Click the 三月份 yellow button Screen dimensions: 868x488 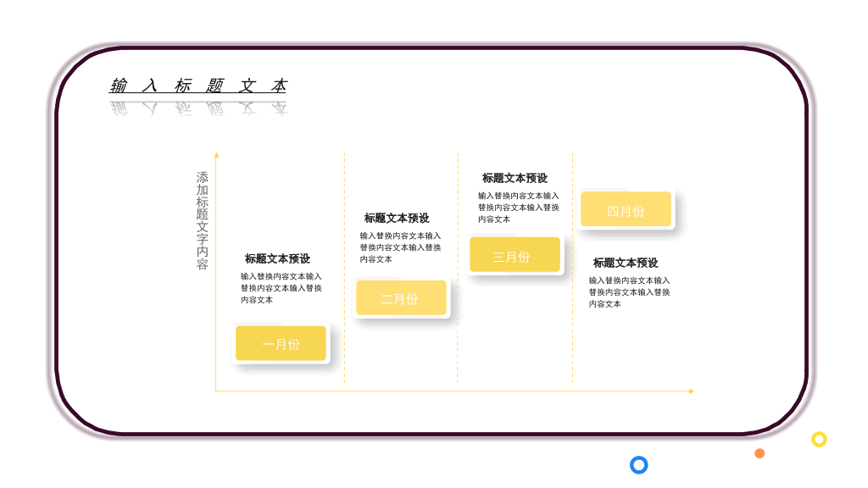[515, 254]
